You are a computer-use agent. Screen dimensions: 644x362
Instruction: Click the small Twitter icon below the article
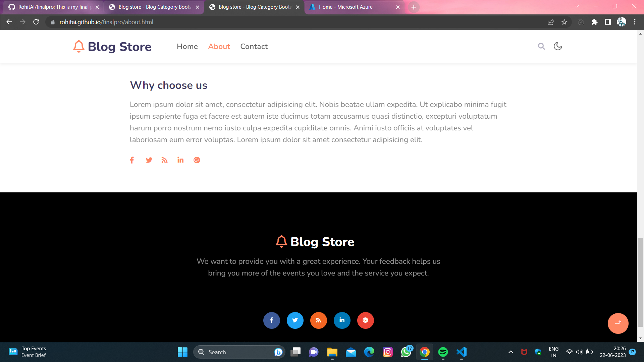click(x=149, y=160)
